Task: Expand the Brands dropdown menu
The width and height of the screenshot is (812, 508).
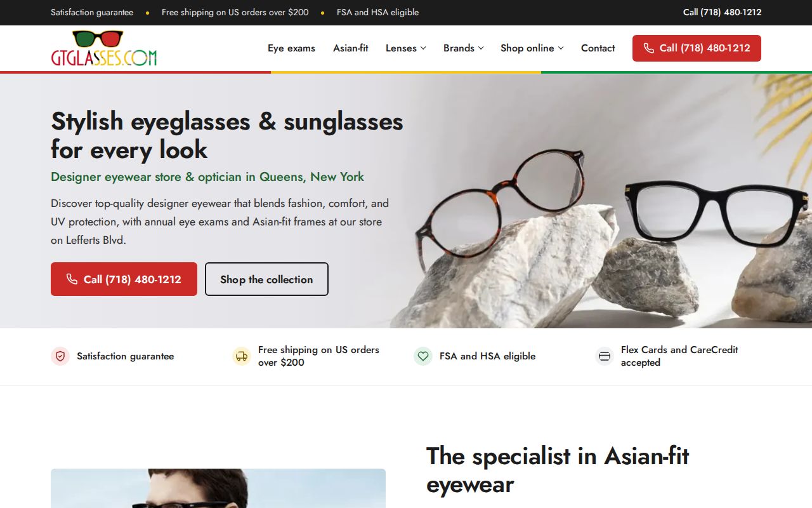Action: [x=464, y=48]
